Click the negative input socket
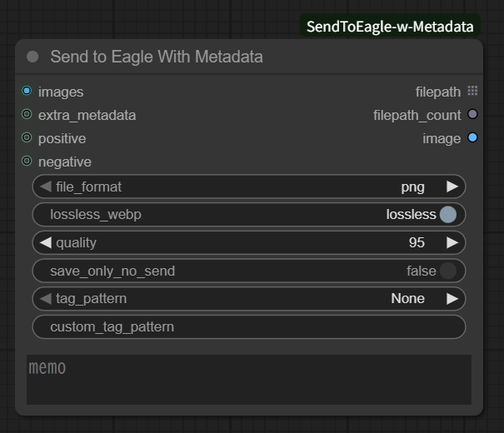 (27, 161)
